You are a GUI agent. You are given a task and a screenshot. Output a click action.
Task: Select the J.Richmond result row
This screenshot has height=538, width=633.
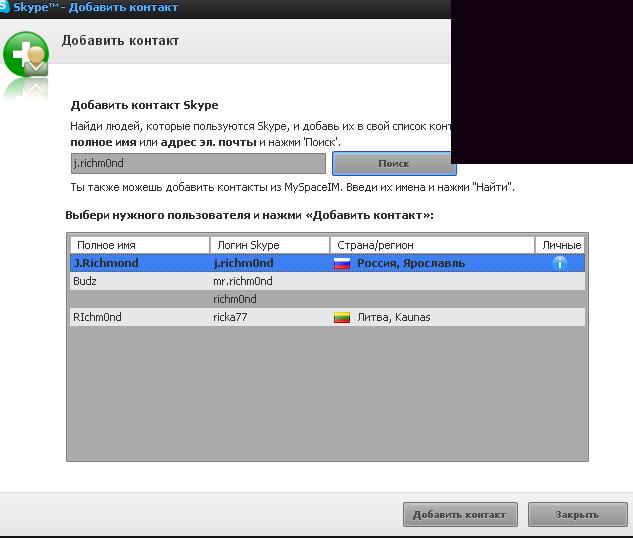tap(327, 263)
